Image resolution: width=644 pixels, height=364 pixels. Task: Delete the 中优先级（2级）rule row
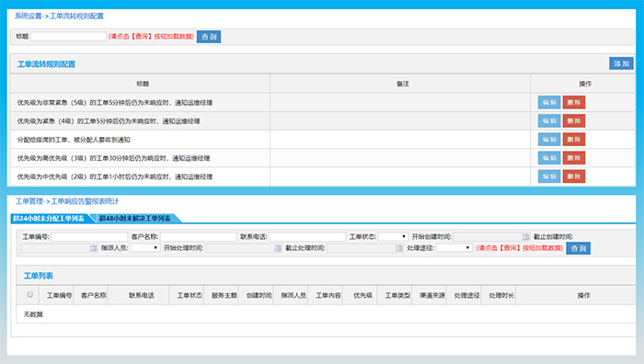574,176
